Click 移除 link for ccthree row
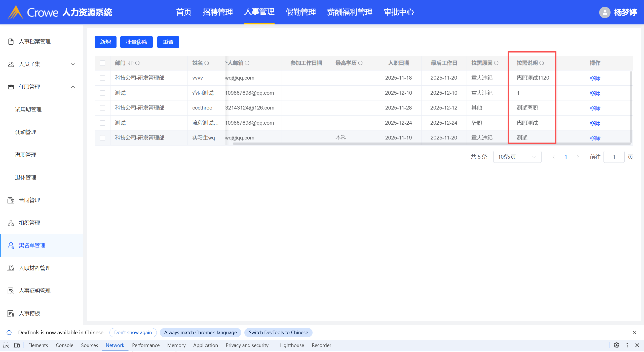 [x=595, y=108]
